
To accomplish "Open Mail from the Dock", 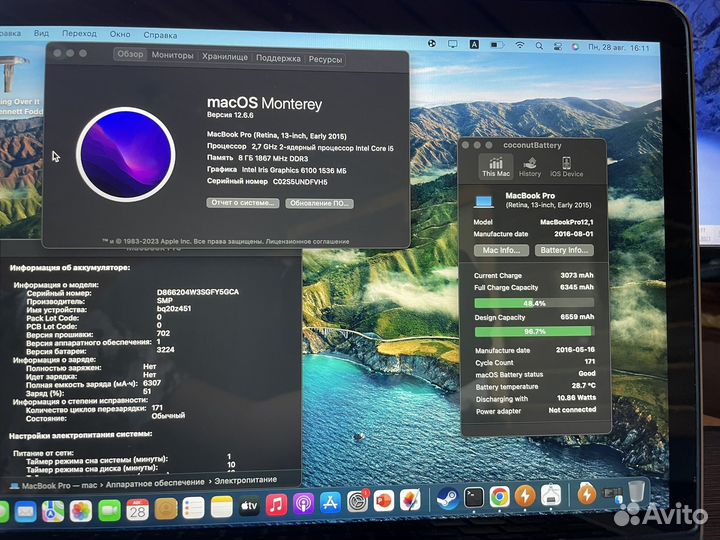I will [x=25, y=511].
